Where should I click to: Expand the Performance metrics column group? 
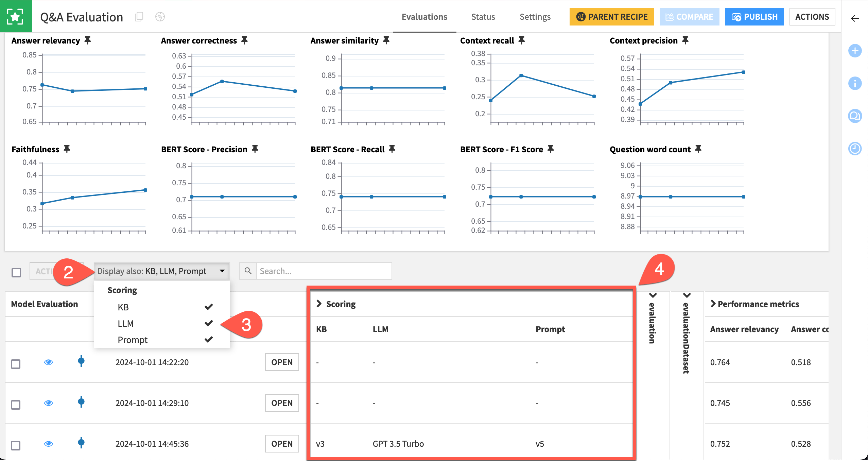(713, 304)
